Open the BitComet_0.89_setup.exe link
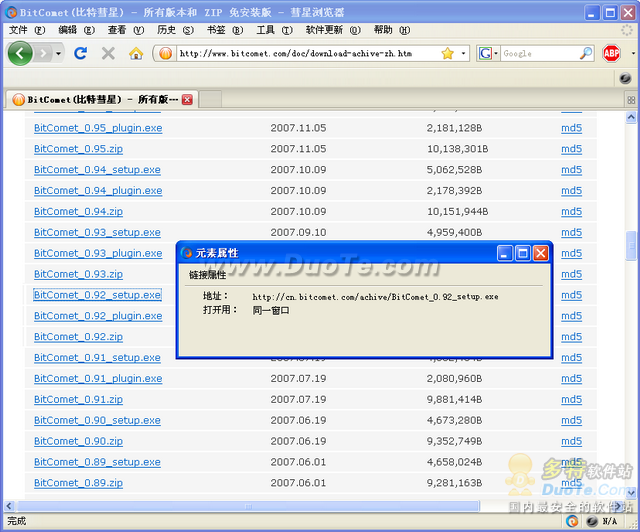This screenshot has width=640, height=532. click(97, 462)
